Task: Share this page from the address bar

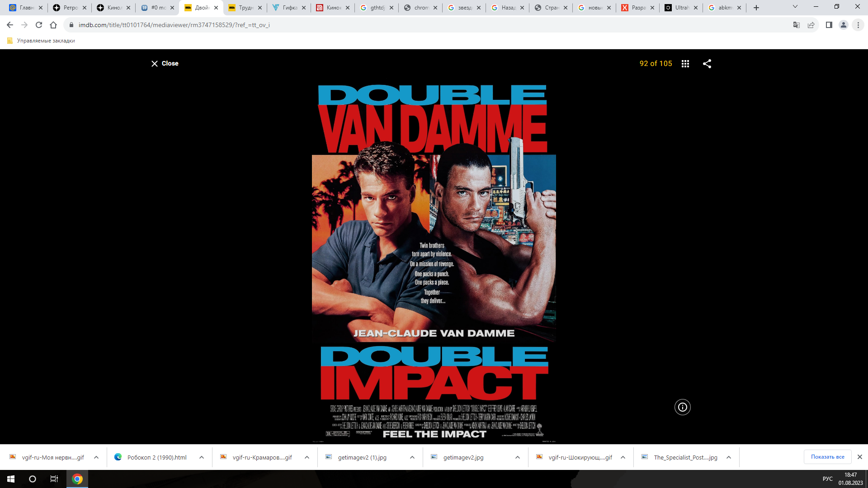Action: pyautogui.click(x=811, y=25)
